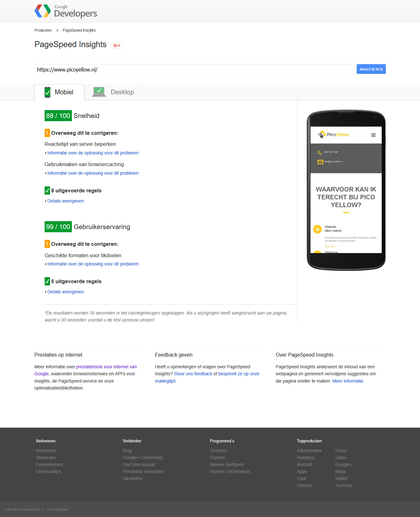Open Google+ Community footer link
Viewport: 420px width, 517px height.
(x=143, y=458)
